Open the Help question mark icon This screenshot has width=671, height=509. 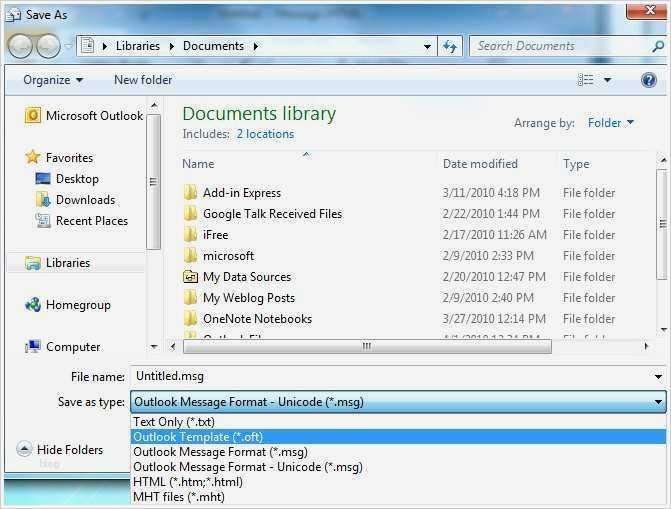click(649, 80)
